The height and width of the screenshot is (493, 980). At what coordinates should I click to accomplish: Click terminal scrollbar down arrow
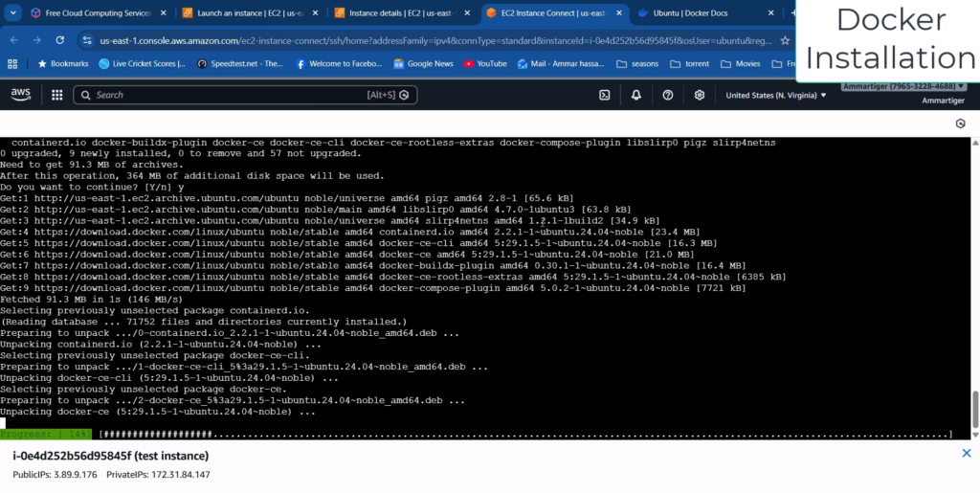click(975, 435)
